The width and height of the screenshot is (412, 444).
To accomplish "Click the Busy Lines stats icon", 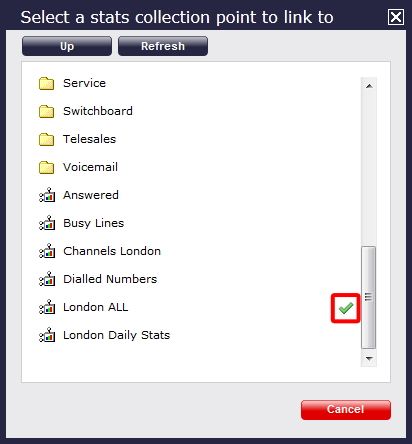I will click(47, 223).
